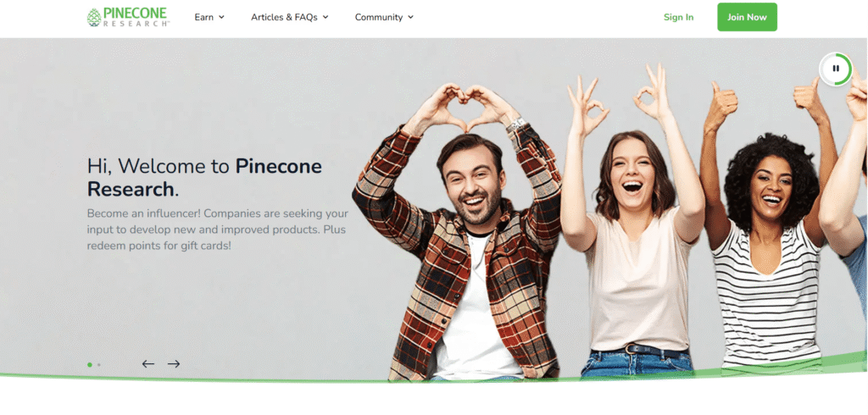Open the Community menu label

(379, 17)
